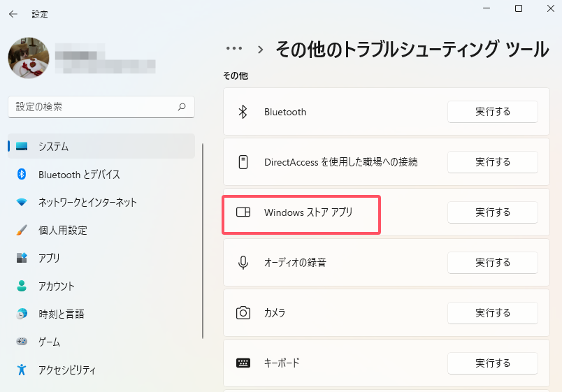Maximize the 設定 window
This screenshot has width=562, height=392.
pyautogui.click(x=518, y=8)
